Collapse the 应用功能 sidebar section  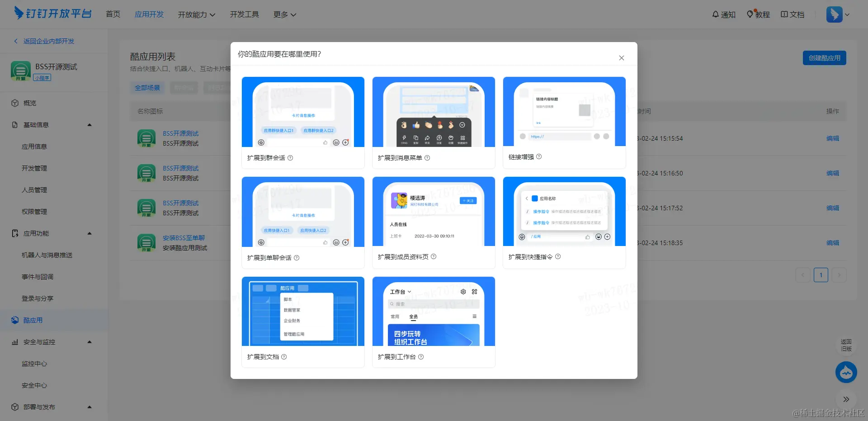coord(89,233)
